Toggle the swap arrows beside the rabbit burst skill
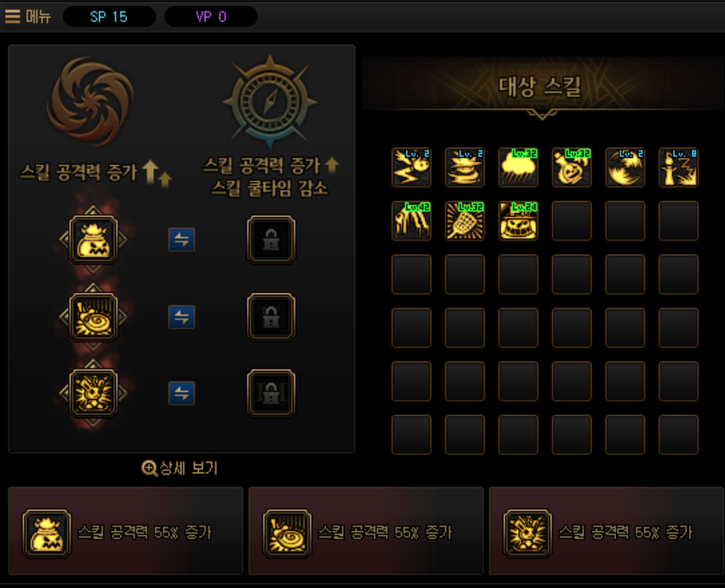This screenshot has width=725, height=588. [x=182, y=393]
